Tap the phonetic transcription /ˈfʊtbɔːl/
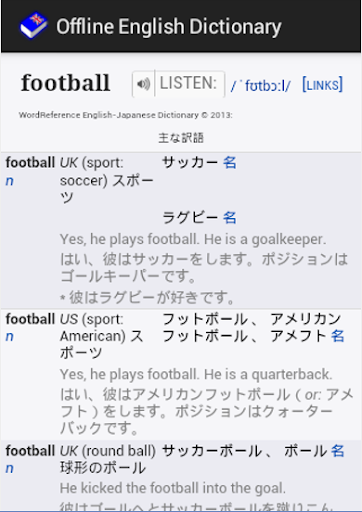 click(x=261, y=85)
